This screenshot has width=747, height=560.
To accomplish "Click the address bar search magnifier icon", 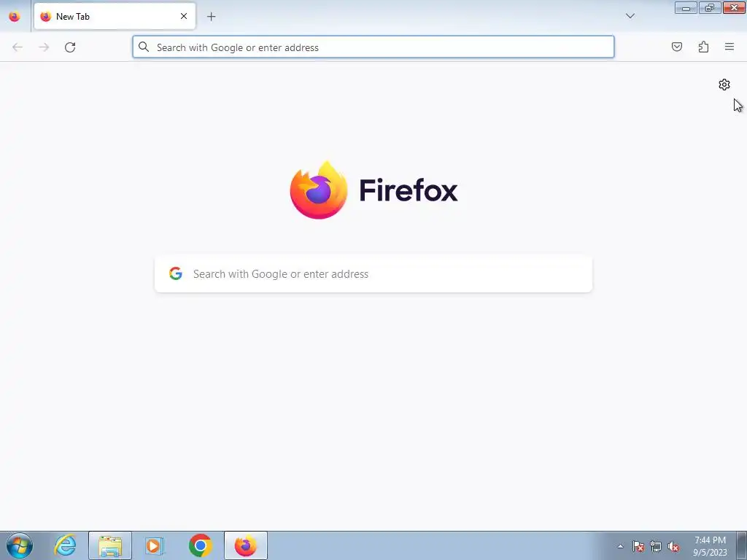I will (x=144, y=47).
